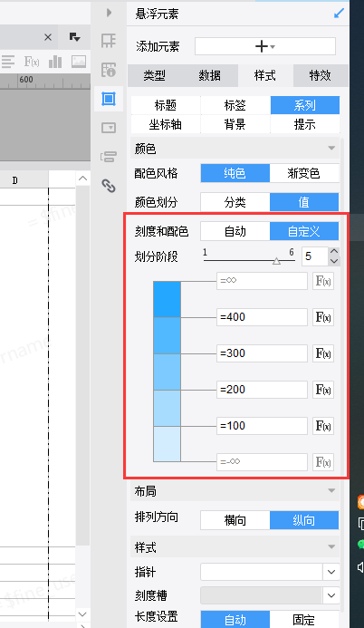Click the =400 threshold input field
The width and height of the screenshot is (364, 628).
pos(262,317)
